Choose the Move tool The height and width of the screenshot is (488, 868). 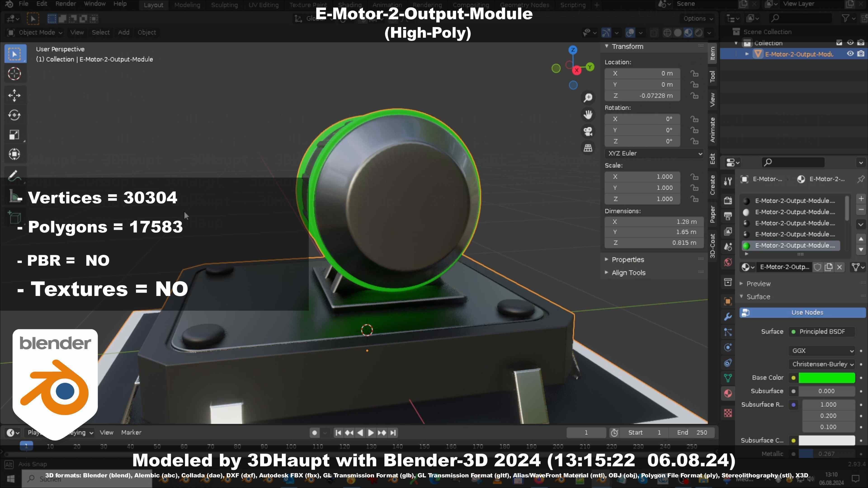(x=14, y=96)
